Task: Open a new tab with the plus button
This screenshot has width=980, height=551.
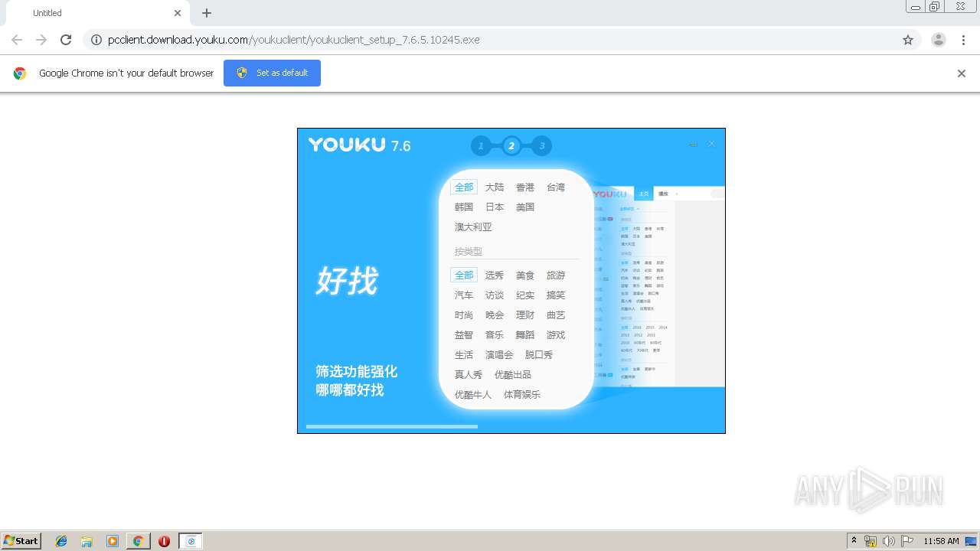Action: (207, 13)
